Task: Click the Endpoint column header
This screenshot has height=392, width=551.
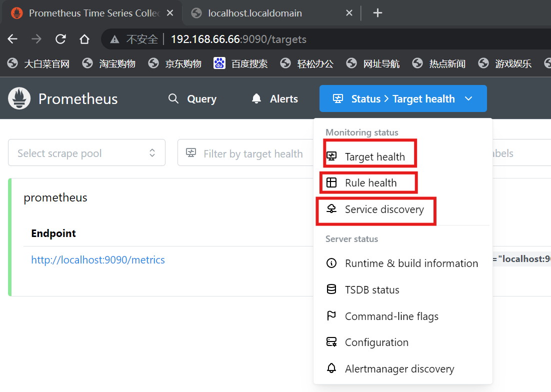Action: pyautogui.click(x=53, y=233)
